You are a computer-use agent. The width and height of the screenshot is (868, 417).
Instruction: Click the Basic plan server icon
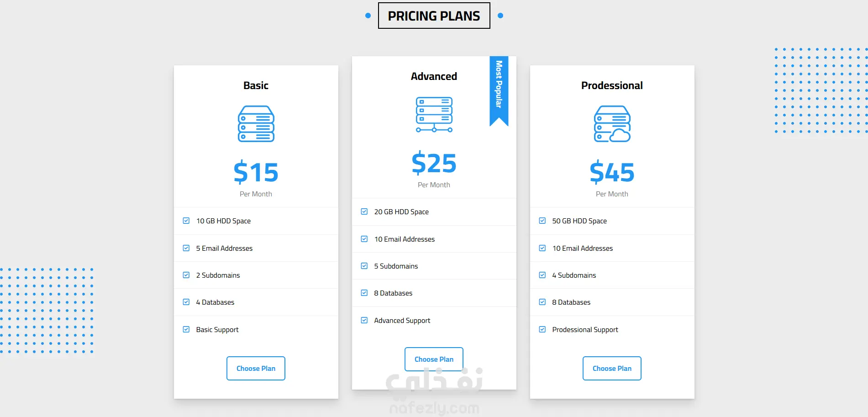[256, 124]
